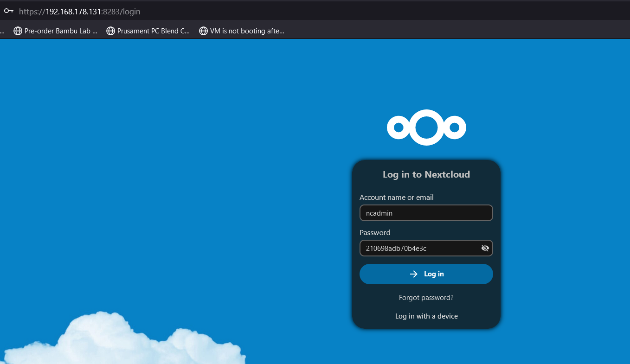
Task: Click the globe icon of the Bambu Lab bookmark
Action: tap(18, 31)
